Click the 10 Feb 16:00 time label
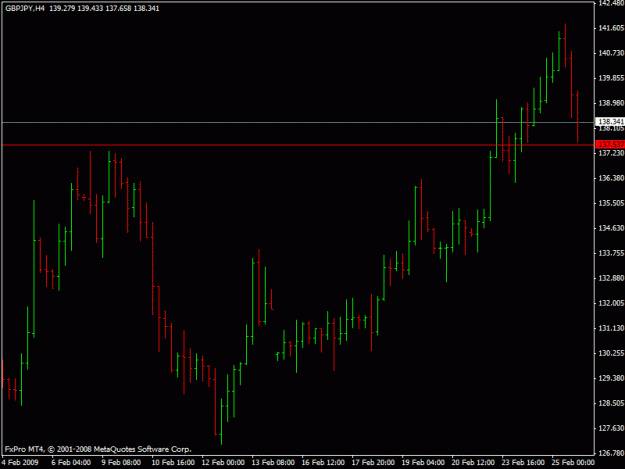Image resolution: width=625 pixels, height=469 pixels. point(173,463)
